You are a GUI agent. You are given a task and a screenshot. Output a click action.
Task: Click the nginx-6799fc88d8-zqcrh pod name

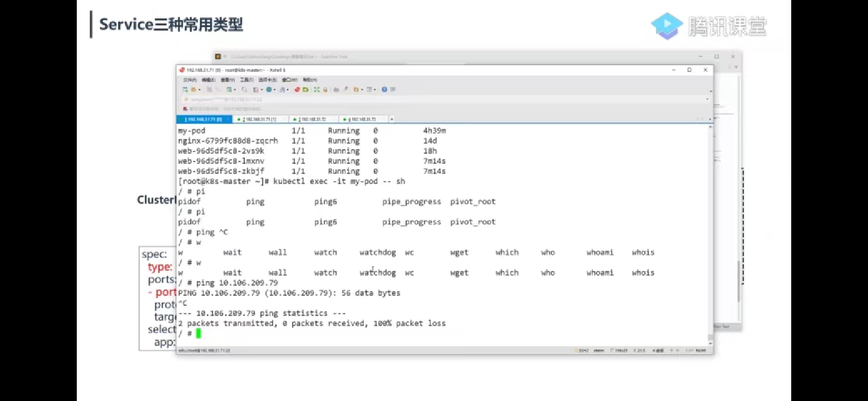click(228, 141)
